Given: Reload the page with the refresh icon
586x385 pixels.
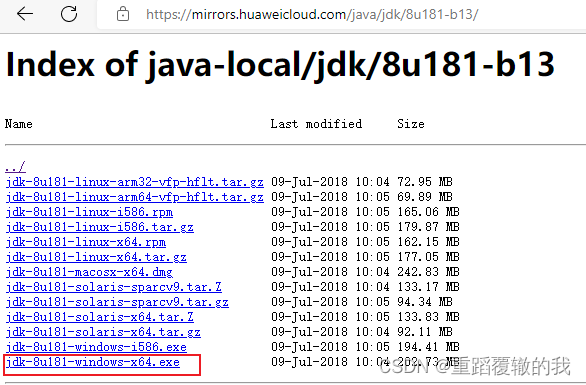Looking at the screenshot, I should point(69,14).
